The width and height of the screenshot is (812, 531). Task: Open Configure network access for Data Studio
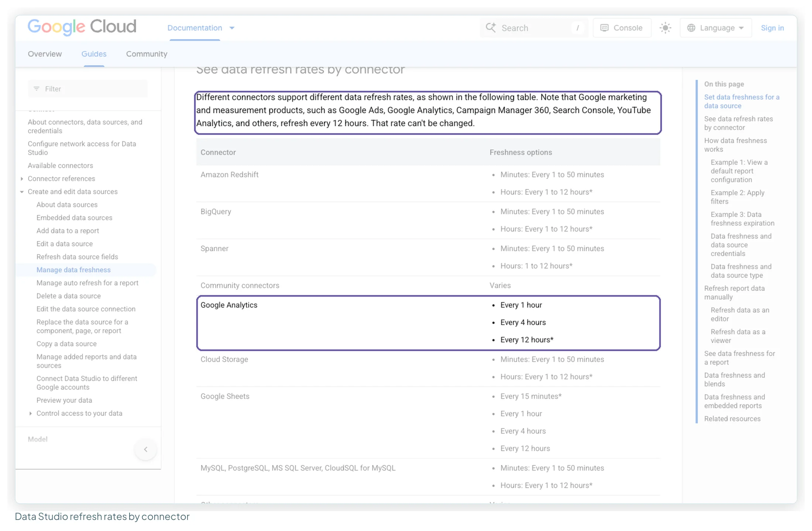(x=82, y=148)
